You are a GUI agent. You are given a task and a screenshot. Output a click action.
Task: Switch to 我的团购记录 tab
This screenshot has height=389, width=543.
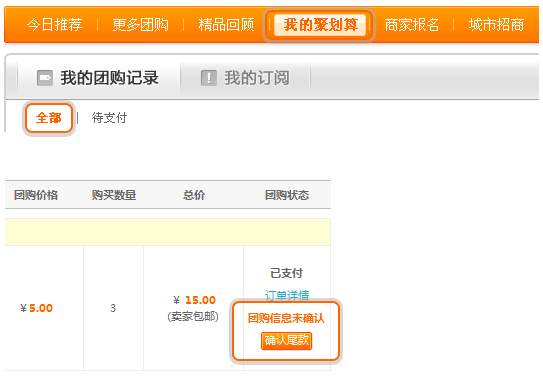(98, 78)
